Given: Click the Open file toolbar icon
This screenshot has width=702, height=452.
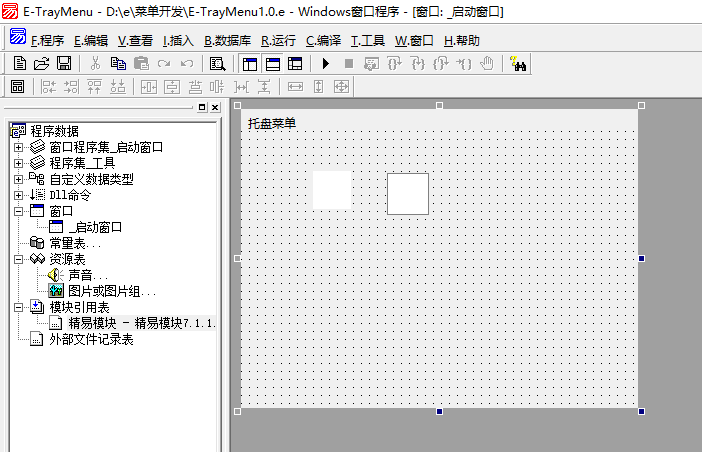Looking at the screenshot, I should (42, 64).
